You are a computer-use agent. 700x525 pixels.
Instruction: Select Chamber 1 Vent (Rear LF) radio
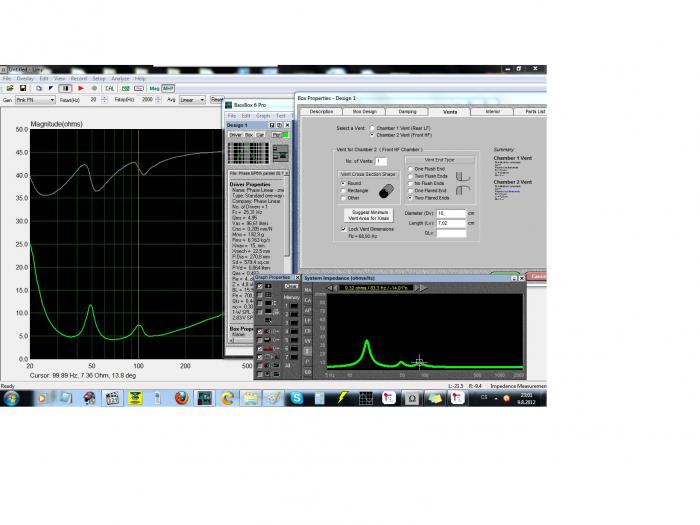coord(372,128)
